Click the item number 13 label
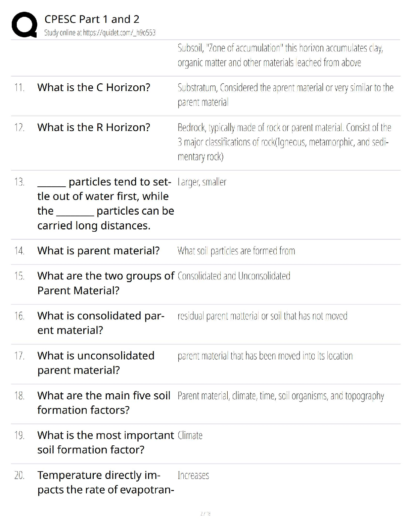411x532 pixels. (x=19, y=182)
